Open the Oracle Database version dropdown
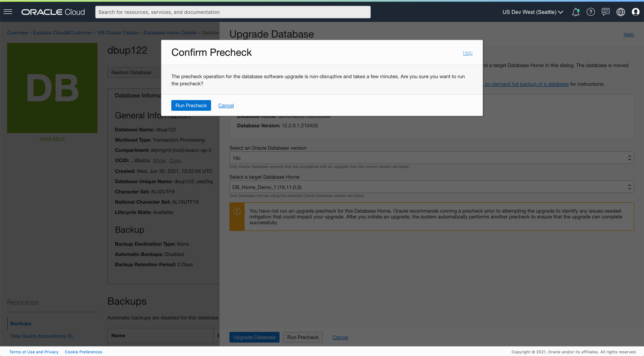 (432, 158)
